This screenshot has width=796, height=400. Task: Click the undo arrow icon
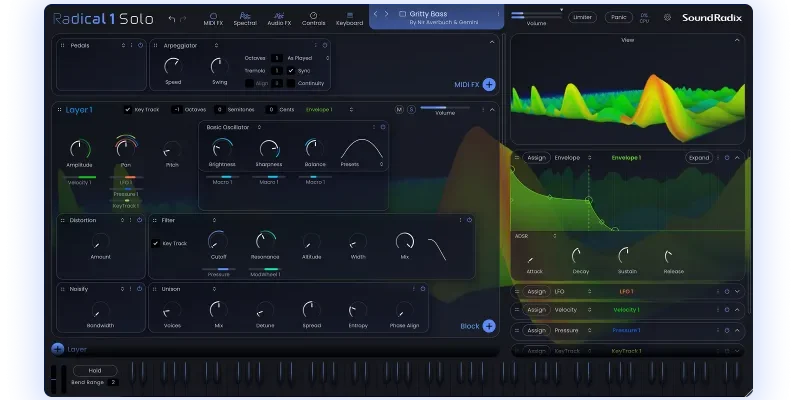click(172, 19)
